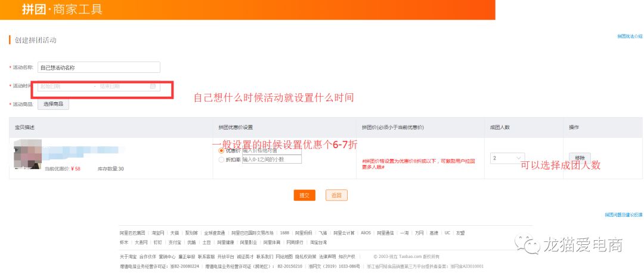Click the 返回 button
The image size is (644, 273).
[336, 195]
